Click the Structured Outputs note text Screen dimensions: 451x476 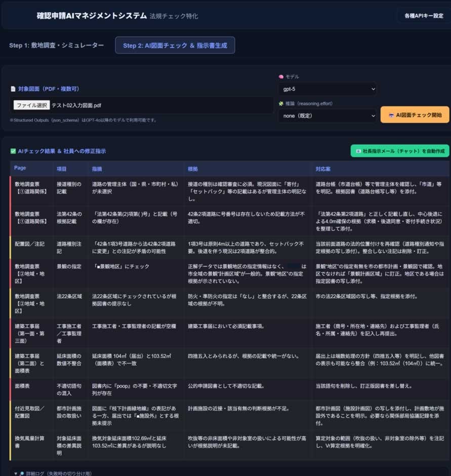(x=83, y=120)
